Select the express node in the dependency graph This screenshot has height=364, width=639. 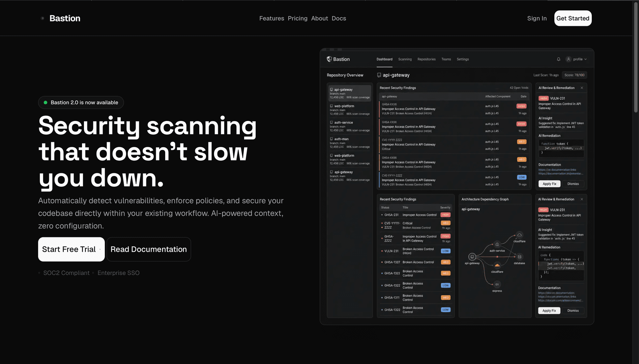coord(497,284)
